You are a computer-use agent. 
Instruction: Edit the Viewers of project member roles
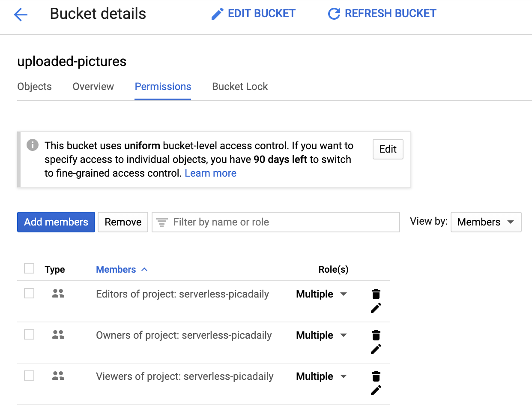coord(376,390)
